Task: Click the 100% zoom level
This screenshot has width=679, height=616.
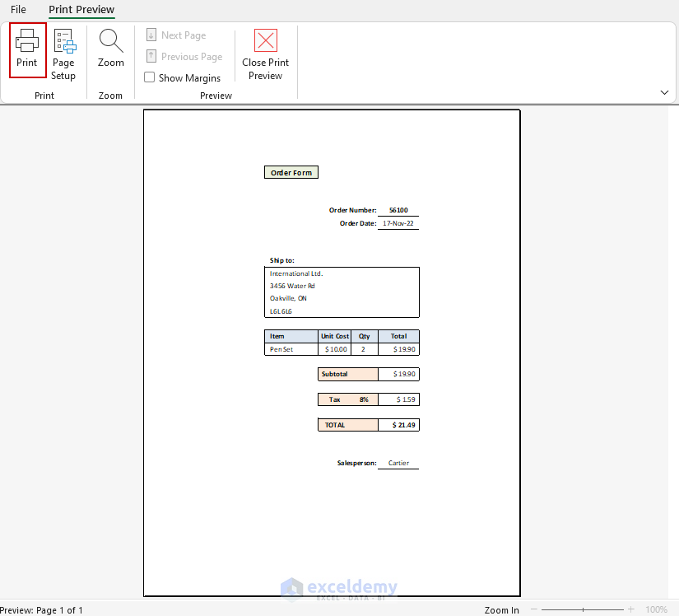Action: 656,610
